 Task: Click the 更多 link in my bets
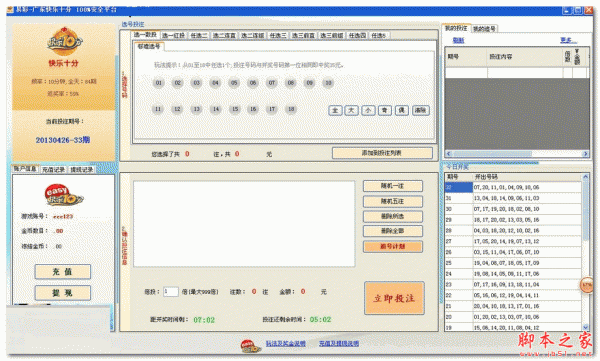point(568,40)
